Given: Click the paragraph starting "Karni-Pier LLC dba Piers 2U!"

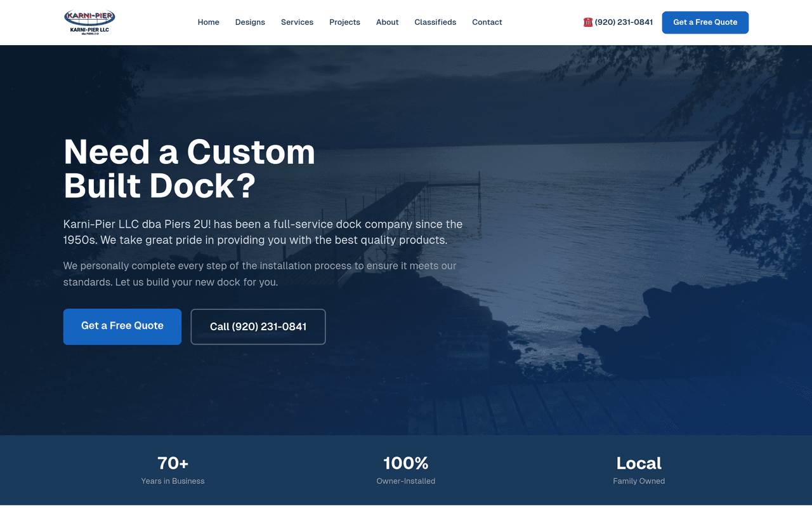Looking at the screenshot, I should click(263, 232).
